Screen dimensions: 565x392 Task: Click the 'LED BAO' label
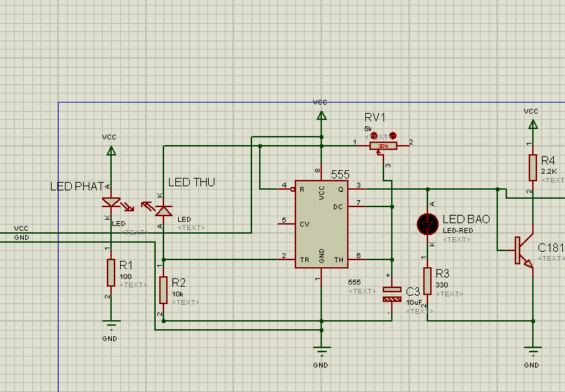click(x=467, y=219)
